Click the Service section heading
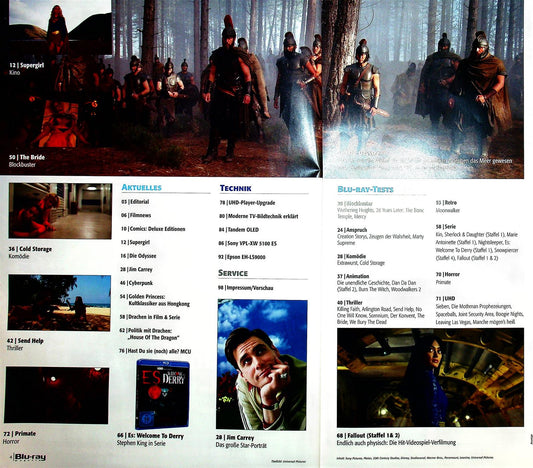533x468 pixels. pyautogui.click(x=233, y=273)
